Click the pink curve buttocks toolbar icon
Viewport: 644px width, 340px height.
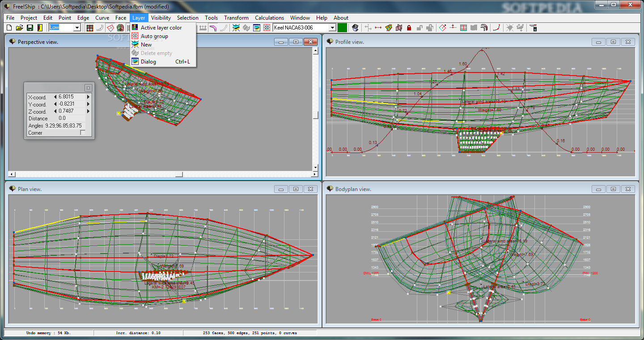[x=213, y=28]
